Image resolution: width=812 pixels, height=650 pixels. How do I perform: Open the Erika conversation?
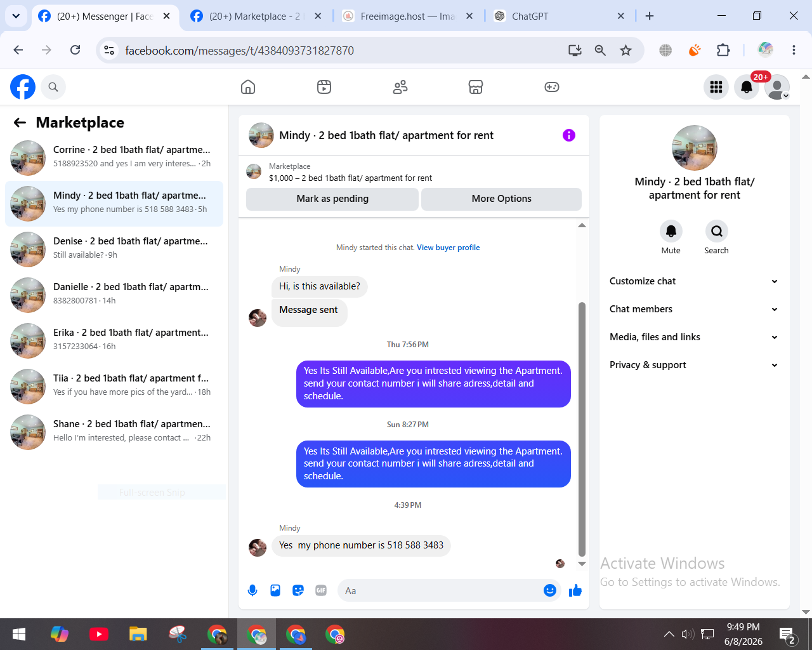click(x=114, y=341)
